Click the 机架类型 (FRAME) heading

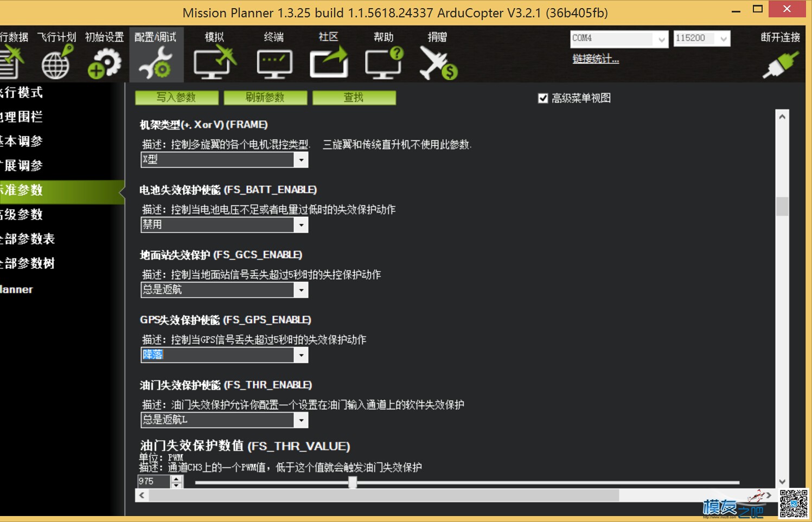204,125
